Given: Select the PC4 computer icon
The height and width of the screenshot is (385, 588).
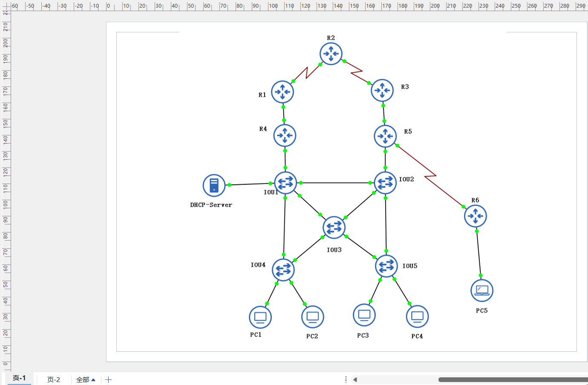Looking at the screenshot, I should click(418, 316).
